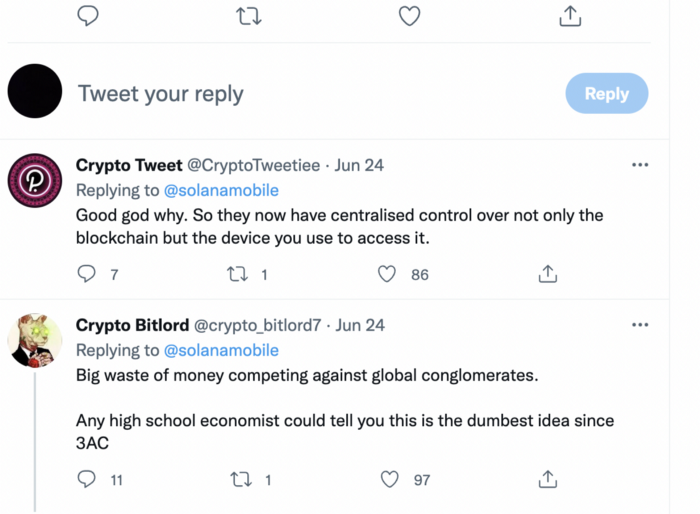This screenshot has height=514, width=700.
Task: Share the top tweet
Action: 570,15
